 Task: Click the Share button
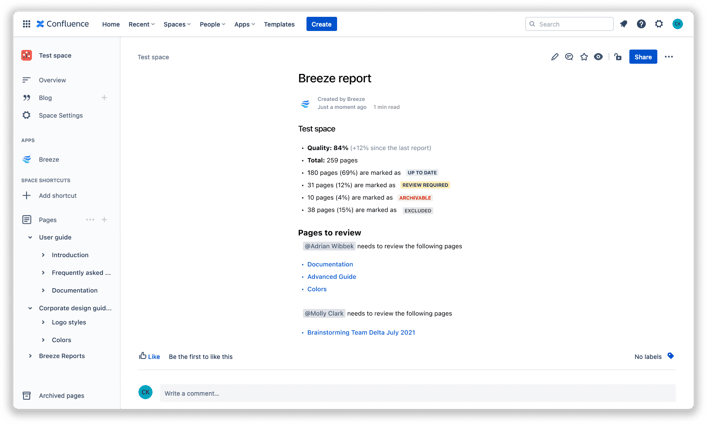(643, 57)
